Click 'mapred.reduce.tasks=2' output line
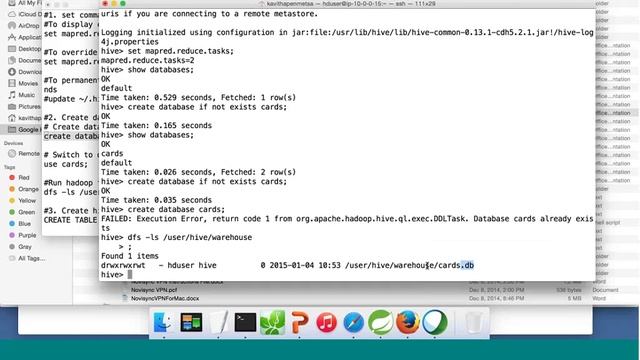Image resolution: width=640 pixels, height=360 pixels. [x=148, y=60]
